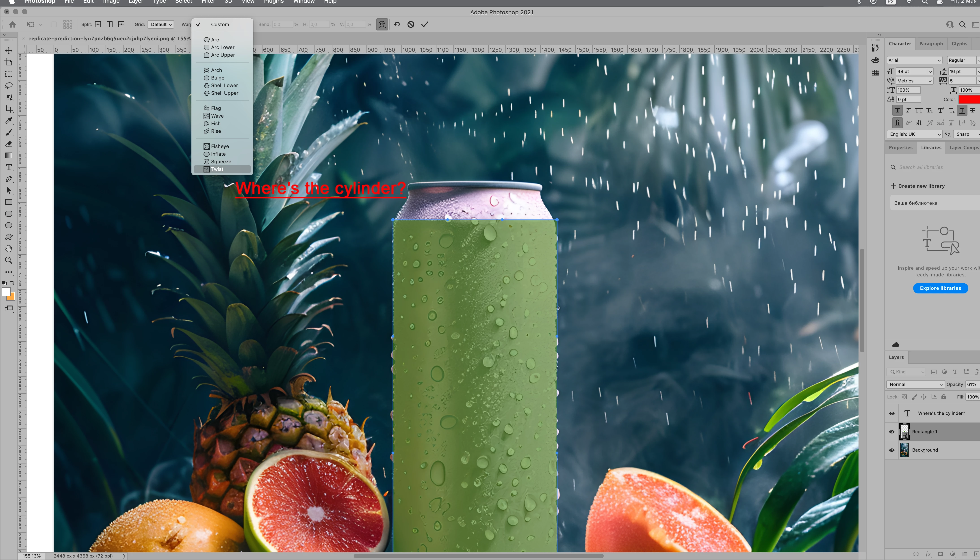Screen dimensions: 980x560
Task: Commit the warp transform with the checkmark
Action: [425, 24]
